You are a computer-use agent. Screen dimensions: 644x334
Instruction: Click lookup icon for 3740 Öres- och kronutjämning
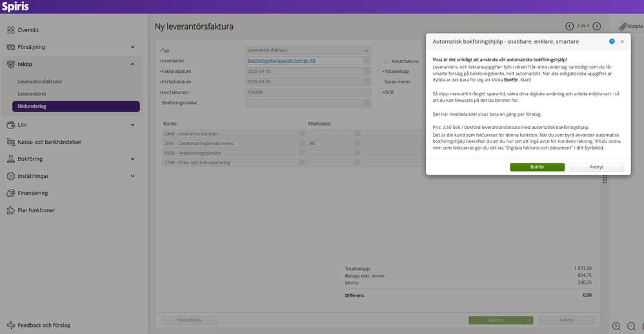pos(302,162)
